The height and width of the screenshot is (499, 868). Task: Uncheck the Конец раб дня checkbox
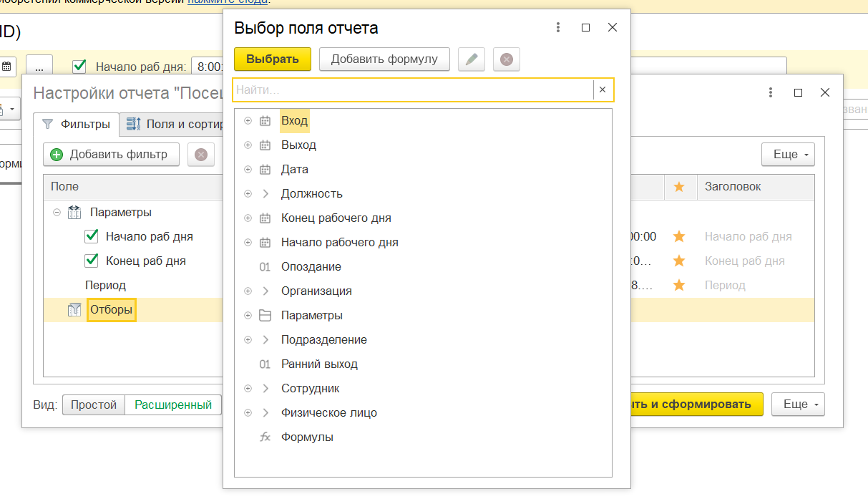(x=92, y=261)
